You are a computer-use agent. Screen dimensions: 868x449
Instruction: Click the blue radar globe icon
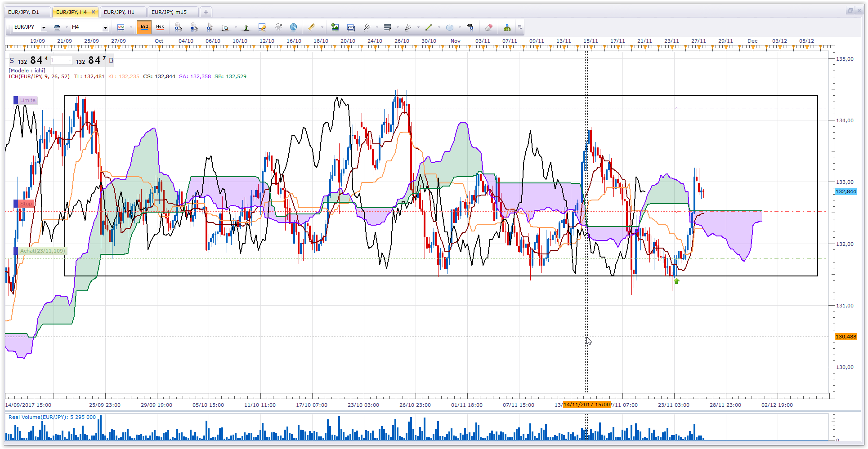click(293, 27)
